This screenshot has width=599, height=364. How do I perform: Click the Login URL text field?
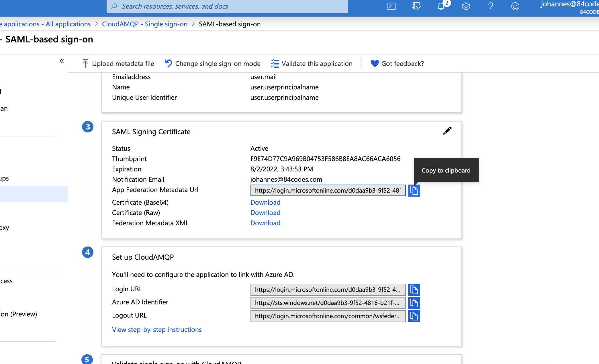[x=328, y=290]
